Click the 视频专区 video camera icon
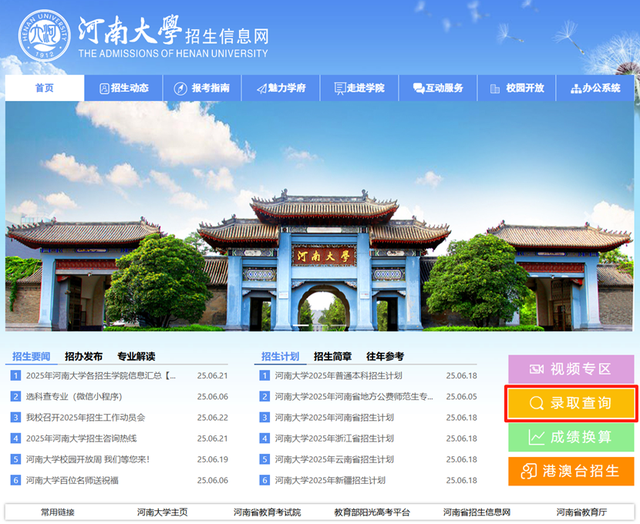640x524 pixels. tap(536, 369)
